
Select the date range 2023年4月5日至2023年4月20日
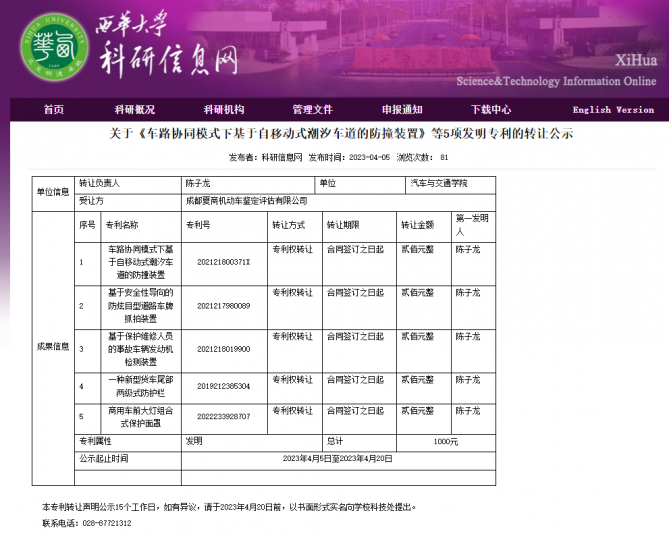[x=337, y=459]
